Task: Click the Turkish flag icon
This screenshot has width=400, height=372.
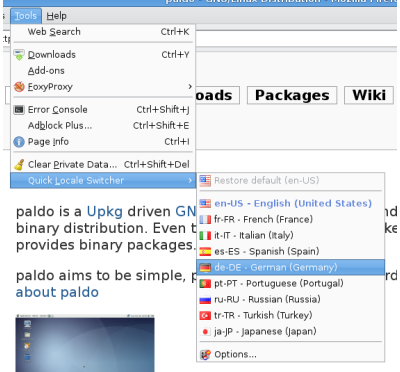Action: [x=205, y=315]
